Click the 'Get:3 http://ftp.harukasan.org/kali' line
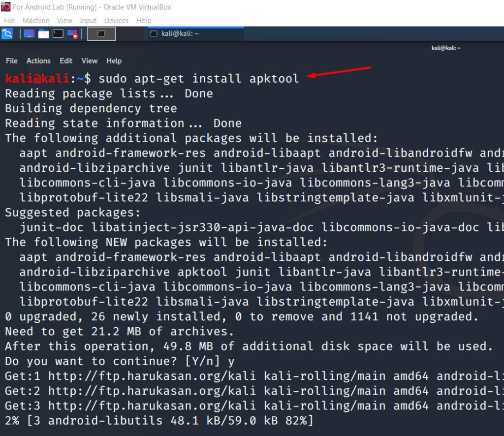The width and height of the screenshot is (504, 436). [x=254, y=406]
